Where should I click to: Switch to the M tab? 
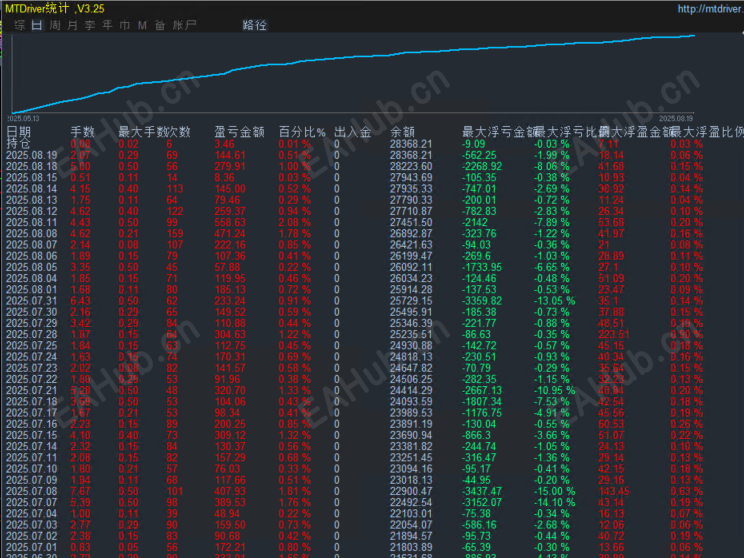pyautogui.click(x=142, y=25)
